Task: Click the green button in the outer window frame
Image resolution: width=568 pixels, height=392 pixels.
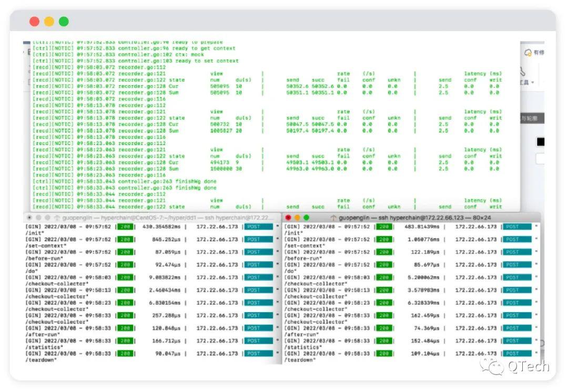Action: point(64,22)
